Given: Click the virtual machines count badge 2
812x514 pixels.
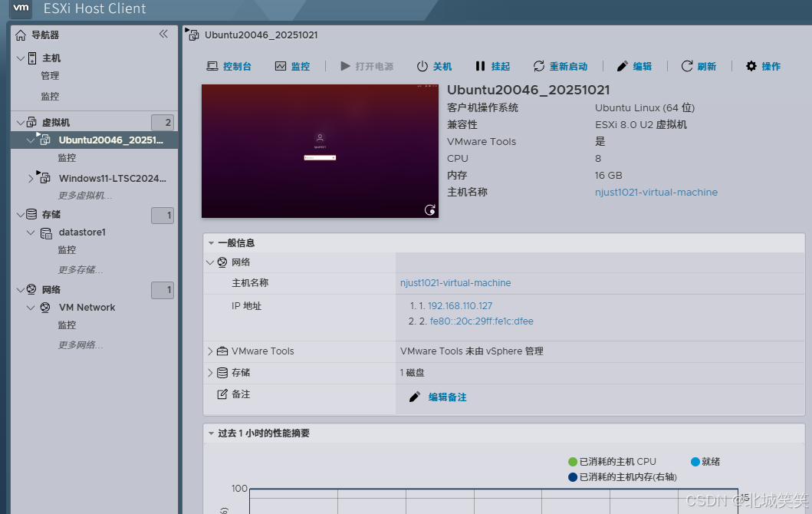Looking at the screenshot, I should coord(163,122).
